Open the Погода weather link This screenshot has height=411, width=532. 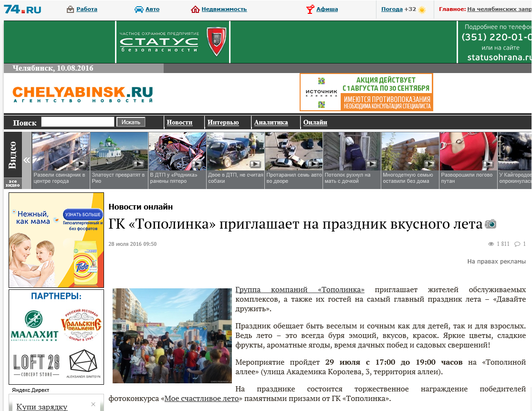(x=392, y=9)
